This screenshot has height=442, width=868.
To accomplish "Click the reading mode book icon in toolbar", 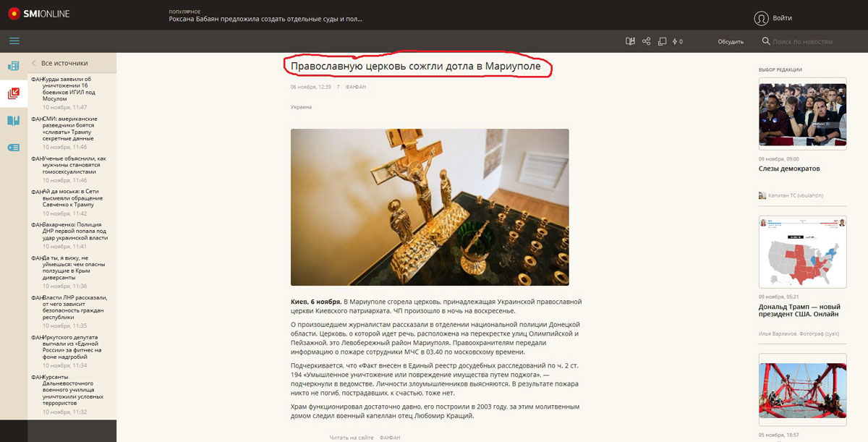I will [x=630, y=41].
